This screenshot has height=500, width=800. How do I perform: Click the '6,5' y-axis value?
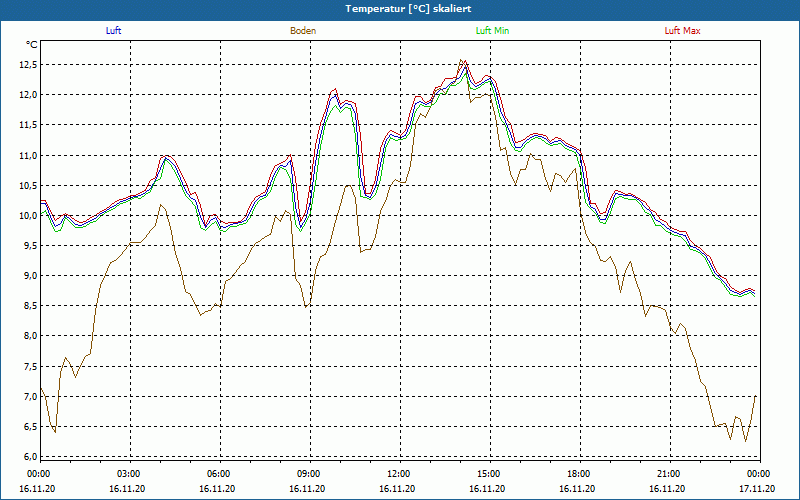click(31, 427)
